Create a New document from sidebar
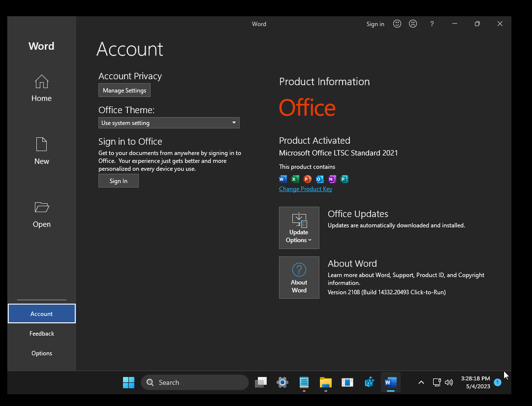Viewport: 532px width, 406px height. (x=42, y=151)
